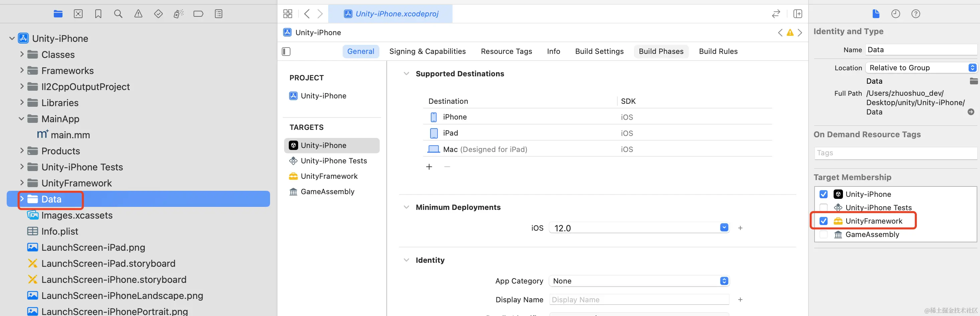Show the History inspector clock icon
Viewport: 980px width, 316px height.
[x=895, y=14]
